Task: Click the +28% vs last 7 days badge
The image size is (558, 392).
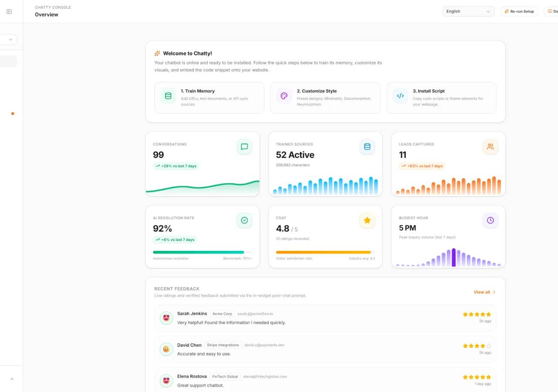Action: click(x=176, y=166)
